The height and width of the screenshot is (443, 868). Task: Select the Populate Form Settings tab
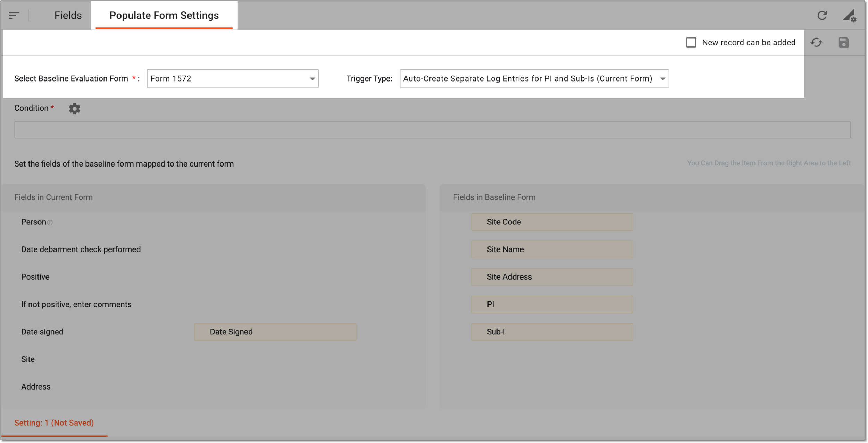[164, 15]
